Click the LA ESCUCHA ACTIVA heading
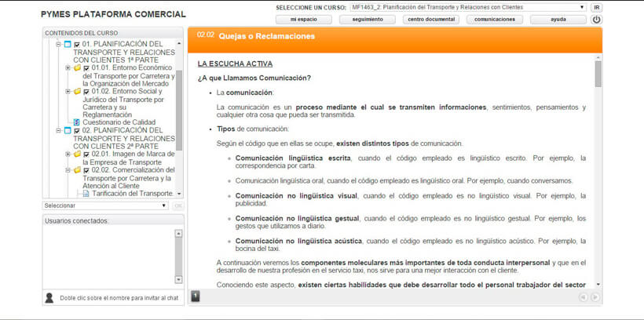Image resolution: width=644 pixels, height=320 pixels. point(235,64)
